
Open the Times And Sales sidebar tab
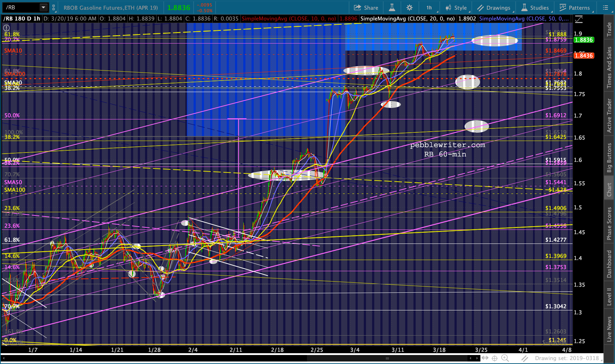coord(609,68)
